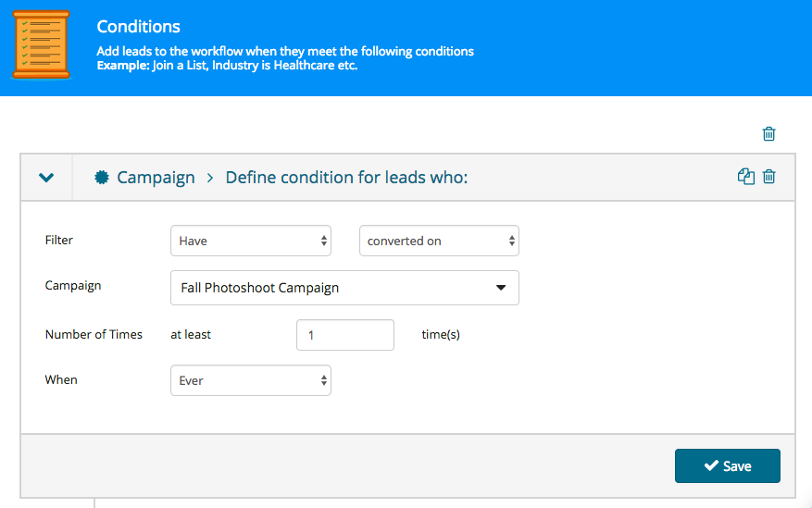Viewport: 812px width, 508px height.
Task: Save the condition
Action: pos(728,465)
